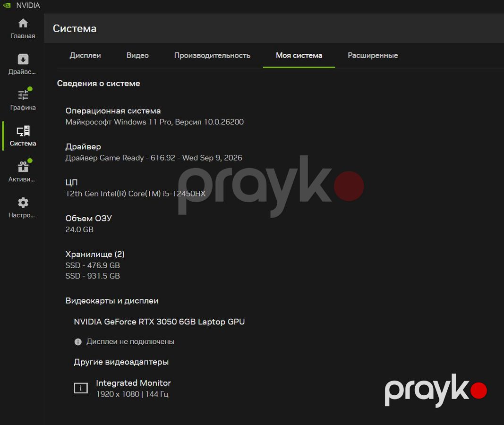Open the Настройки gear icon in sidebar
Viewport: 504px width, 425px height.
(23, 203)
